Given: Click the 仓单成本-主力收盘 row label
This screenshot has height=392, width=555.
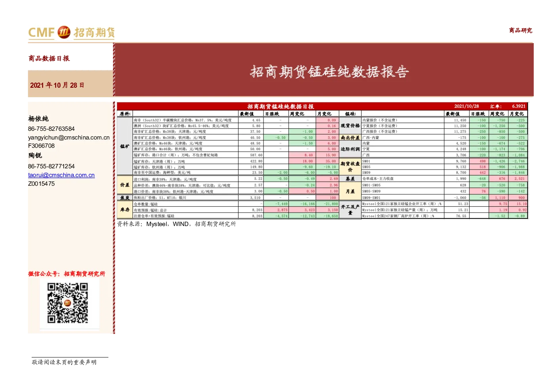Looking at the screenshot, I should 378,179.
